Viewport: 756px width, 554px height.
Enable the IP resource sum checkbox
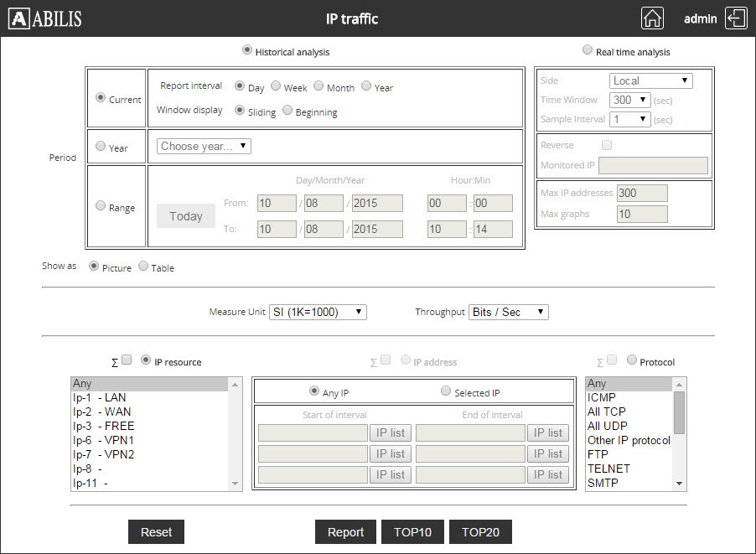tap(127, 360)
